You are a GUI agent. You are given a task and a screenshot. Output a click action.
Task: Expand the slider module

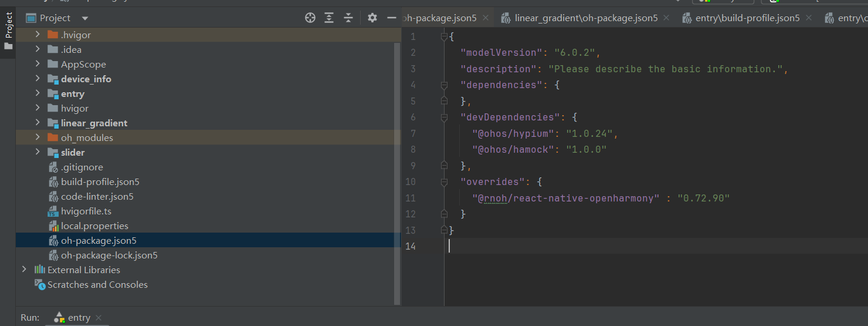pyautogui.click(x=38, y=152)
